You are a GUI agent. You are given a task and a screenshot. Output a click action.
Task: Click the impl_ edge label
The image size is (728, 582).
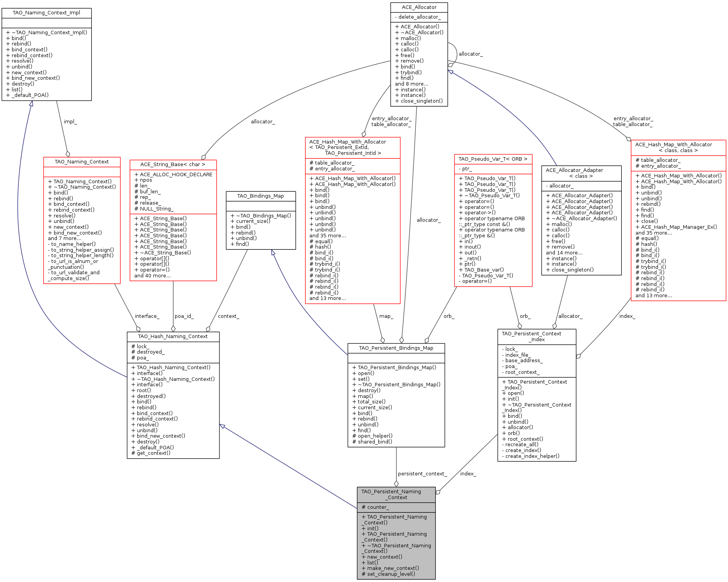[70, 122]
